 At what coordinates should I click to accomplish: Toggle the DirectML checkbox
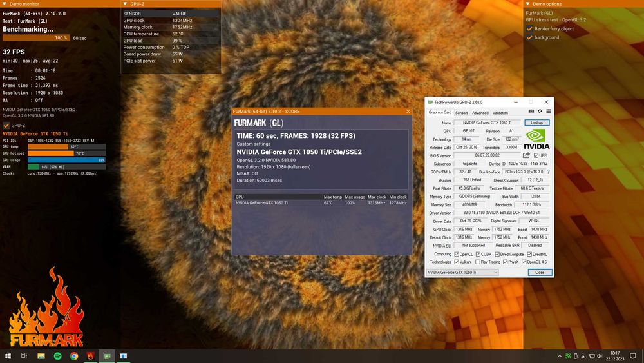(529, 254)
